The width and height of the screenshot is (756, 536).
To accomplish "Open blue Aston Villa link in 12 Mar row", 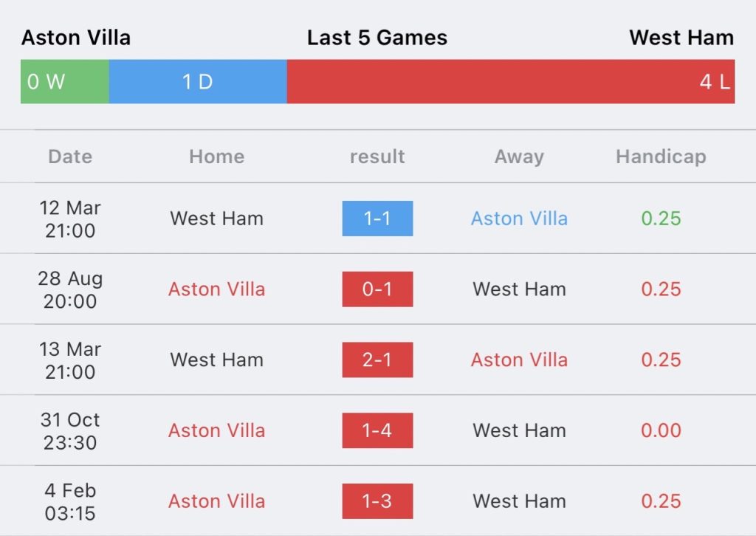I will pos(519,219).
